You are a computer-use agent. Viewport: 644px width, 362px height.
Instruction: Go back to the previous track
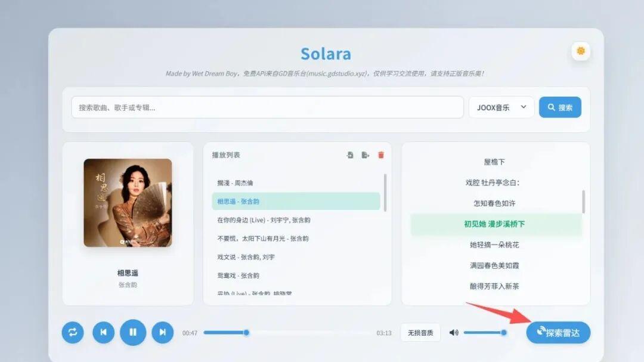point(103,332)
